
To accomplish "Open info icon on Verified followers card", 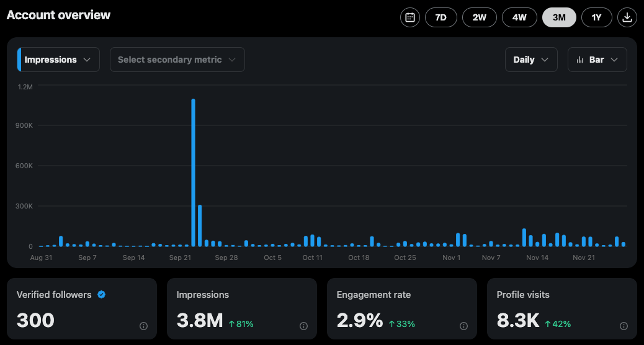I will 143,326.
